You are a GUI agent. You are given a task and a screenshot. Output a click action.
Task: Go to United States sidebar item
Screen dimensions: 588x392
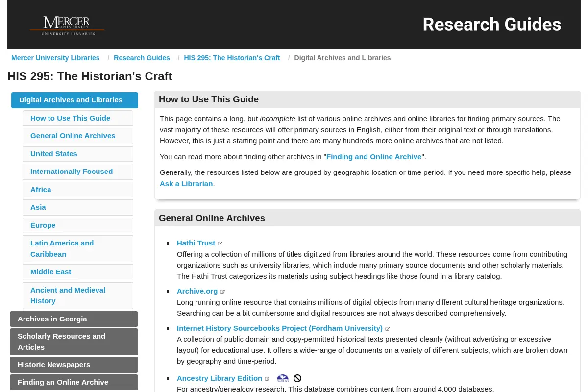tap(78, 154)
